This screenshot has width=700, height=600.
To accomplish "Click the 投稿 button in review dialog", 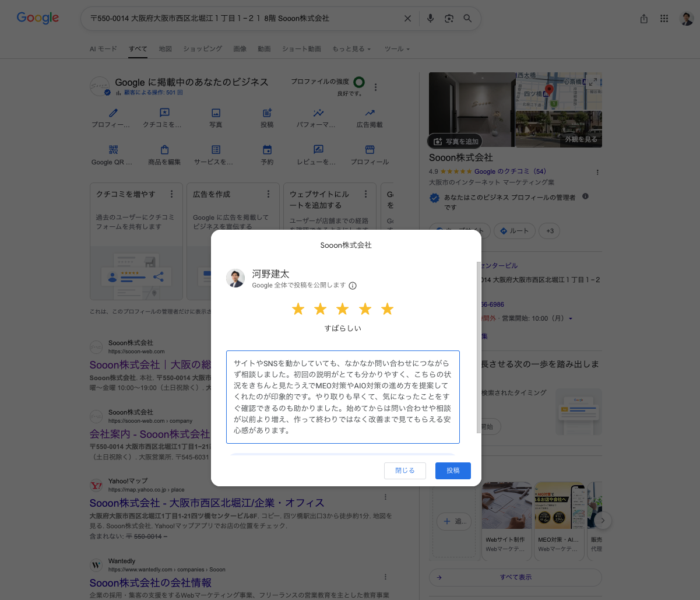I will click(x=453, y=471).
